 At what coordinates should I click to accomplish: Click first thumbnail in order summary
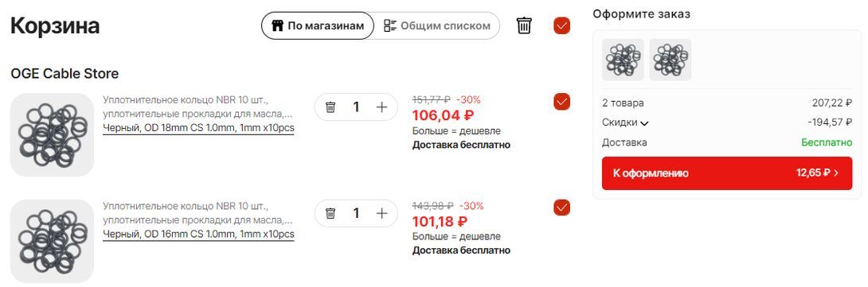point(623,60)
